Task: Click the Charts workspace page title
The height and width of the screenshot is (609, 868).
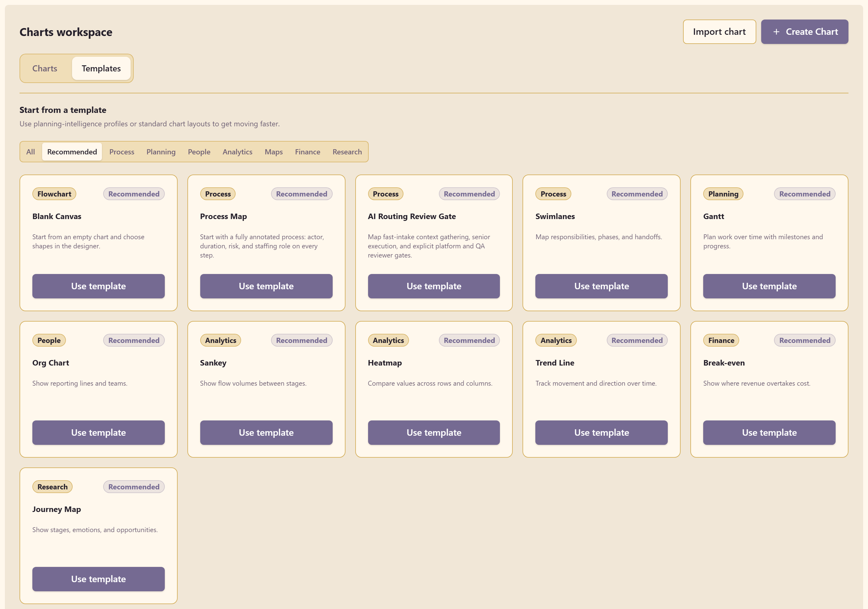Action: [x=66, y=32]
